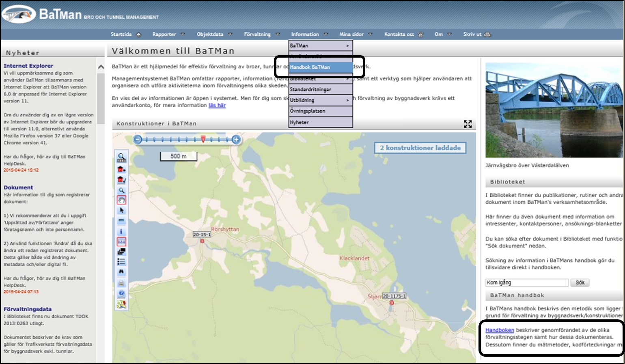Click the red house with checkmark icon
This screenshot has width=625, height=364.
(121, 180)
